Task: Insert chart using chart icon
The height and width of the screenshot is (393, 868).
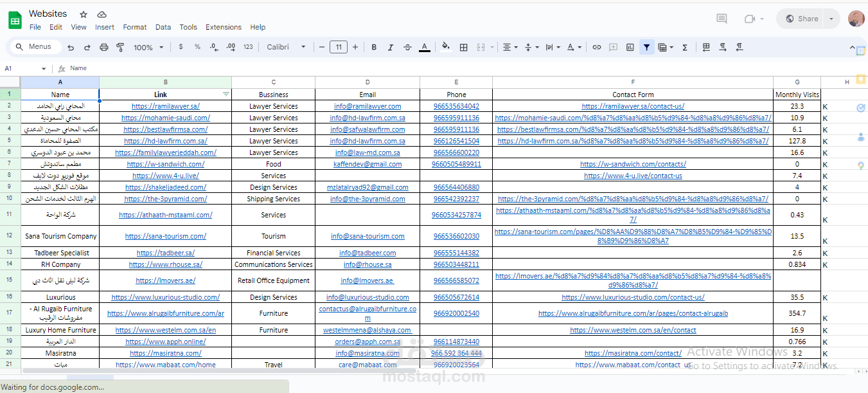Action: [630, 47]
